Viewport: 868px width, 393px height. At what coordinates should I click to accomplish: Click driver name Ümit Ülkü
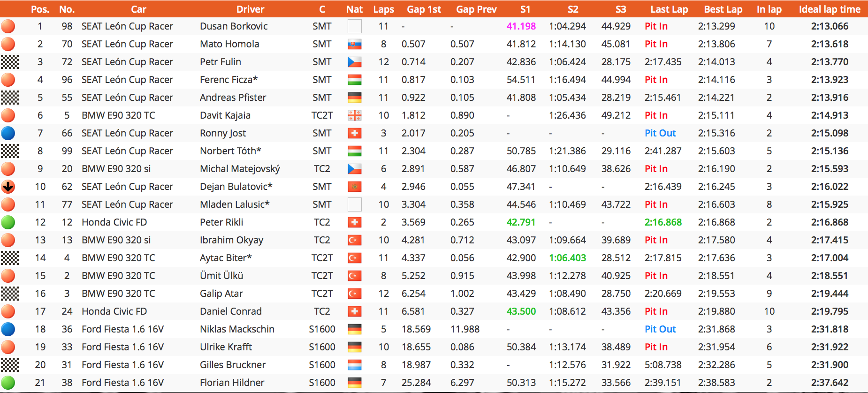click(x=221, y=276)
